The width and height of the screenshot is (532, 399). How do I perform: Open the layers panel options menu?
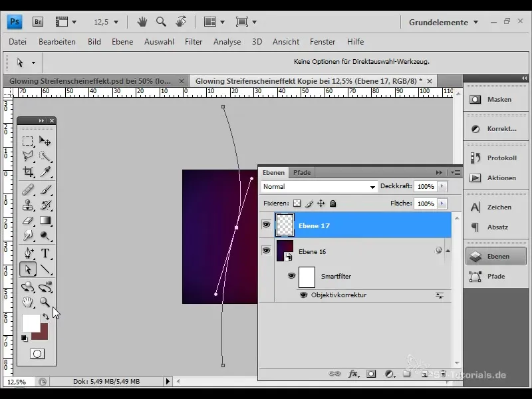[x=456, y=173]
